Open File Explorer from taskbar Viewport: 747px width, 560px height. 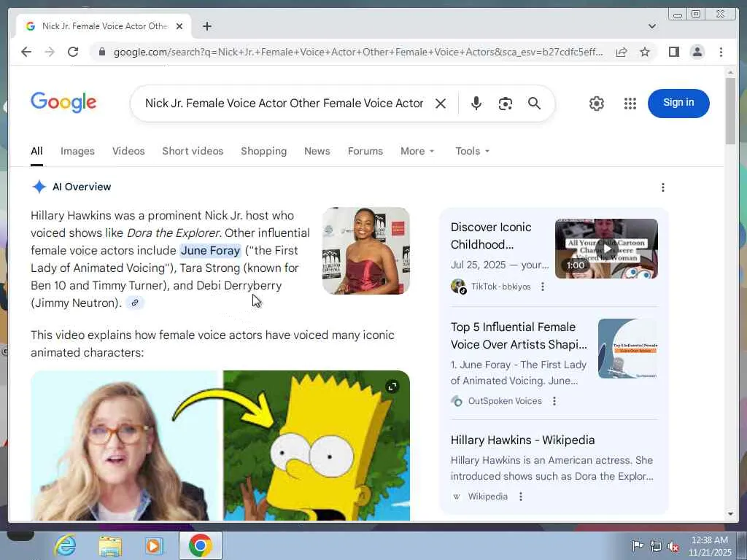[x=110, y=545]
